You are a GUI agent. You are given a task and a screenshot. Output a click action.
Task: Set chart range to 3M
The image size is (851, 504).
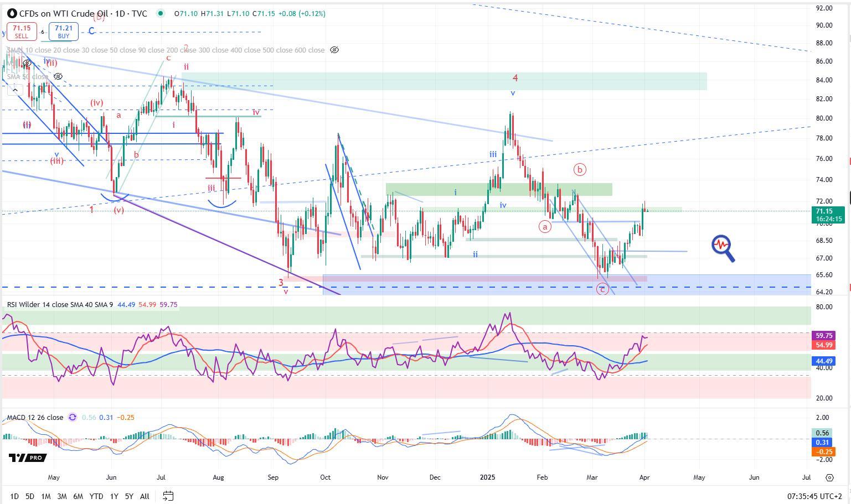pos(62,496)
